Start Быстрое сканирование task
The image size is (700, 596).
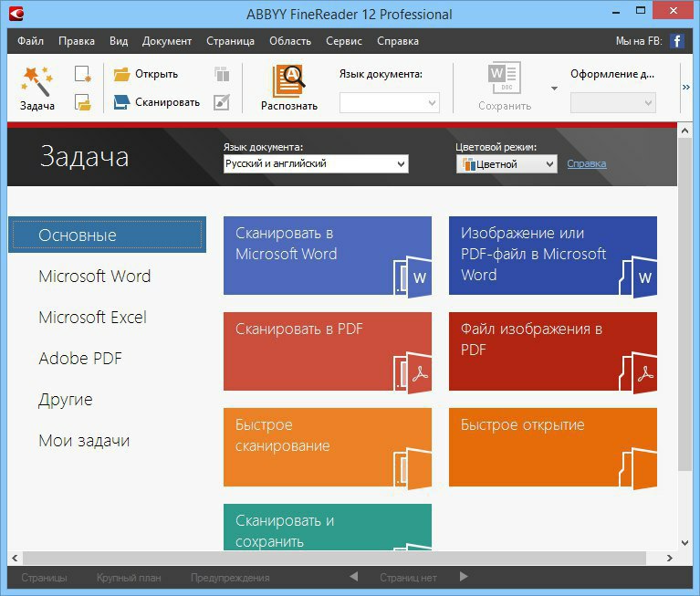[328, 447]
